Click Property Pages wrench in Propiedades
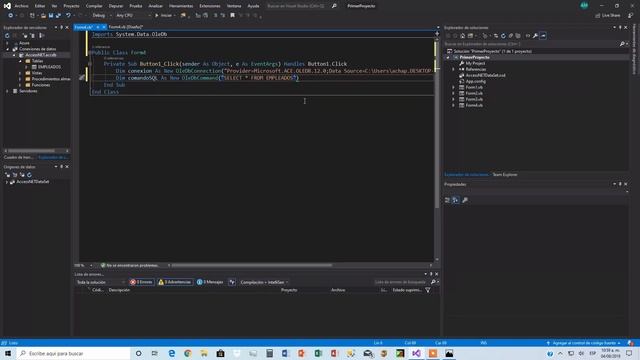 (x=465, y=200)
